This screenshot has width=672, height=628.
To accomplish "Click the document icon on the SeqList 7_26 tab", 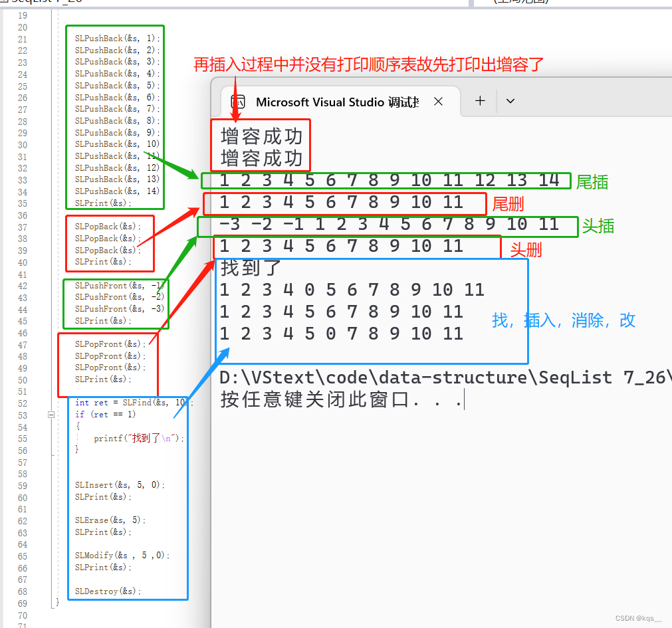I will (7, 2).
